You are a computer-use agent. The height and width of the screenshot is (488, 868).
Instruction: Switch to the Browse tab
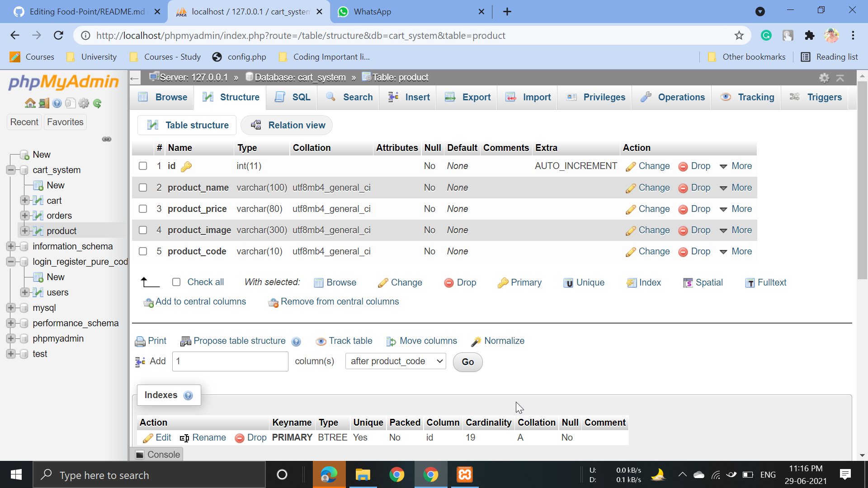[163, 97]
